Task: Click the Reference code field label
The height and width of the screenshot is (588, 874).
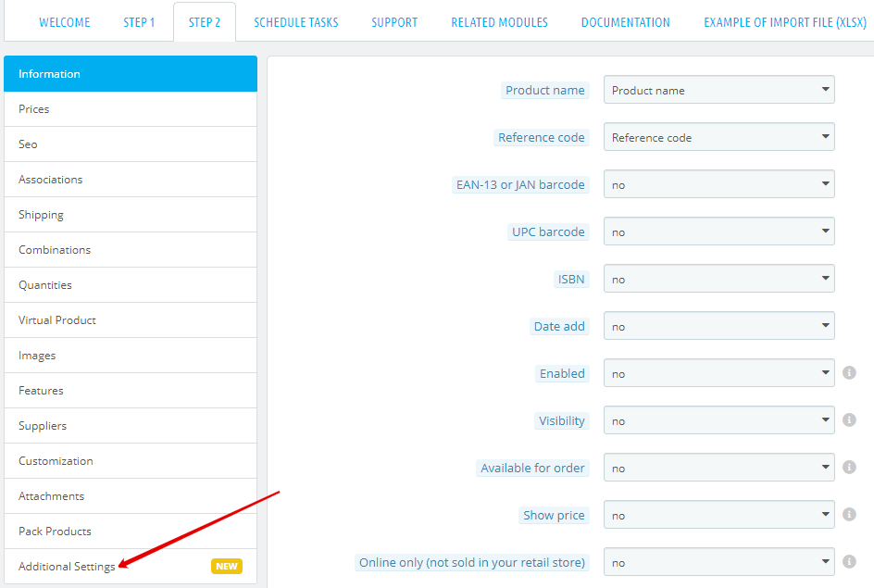Action: click(x=542, y=137)
